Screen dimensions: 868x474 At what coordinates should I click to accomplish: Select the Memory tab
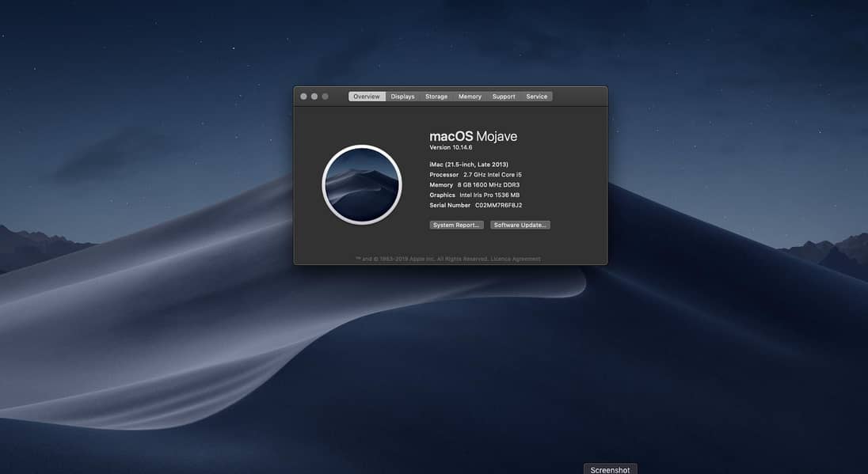(x=470, y=97)
